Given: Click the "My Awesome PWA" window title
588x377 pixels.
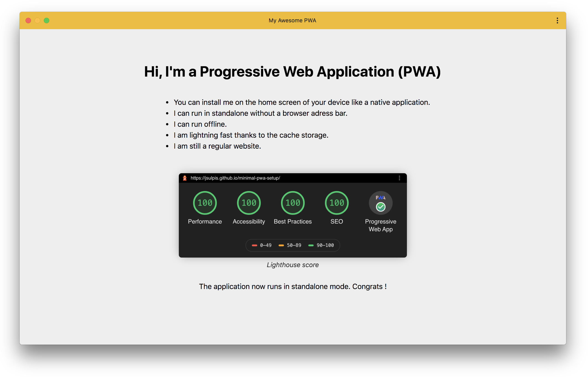Looking at the screenshot, I should 292,21.
